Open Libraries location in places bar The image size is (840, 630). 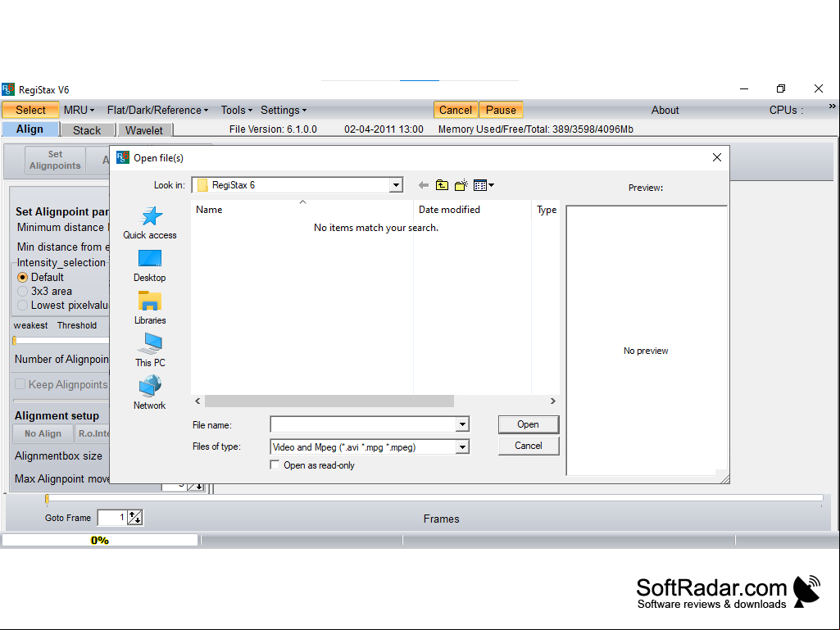(150, 308)
